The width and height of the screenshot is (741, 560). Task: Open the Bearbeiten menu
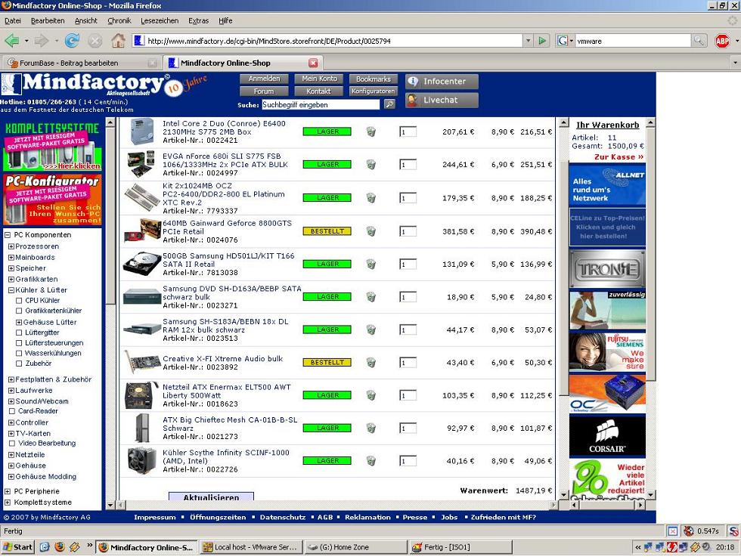(x=48, y=20)
